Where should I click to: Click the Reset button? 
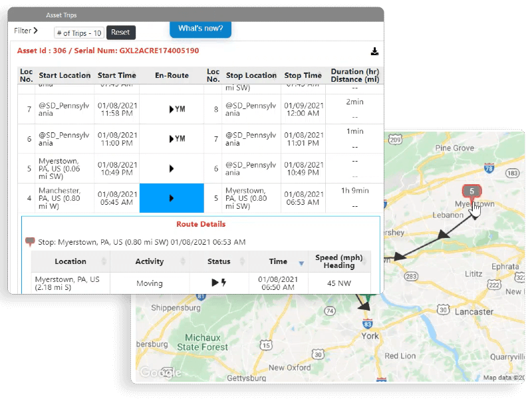point(121,32)
